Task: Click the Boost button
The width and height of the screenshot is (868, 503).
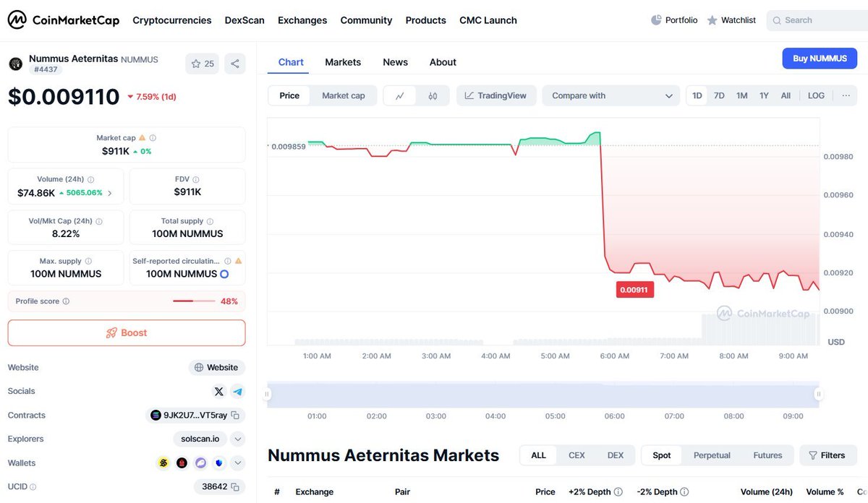Action: pos(127,333)
